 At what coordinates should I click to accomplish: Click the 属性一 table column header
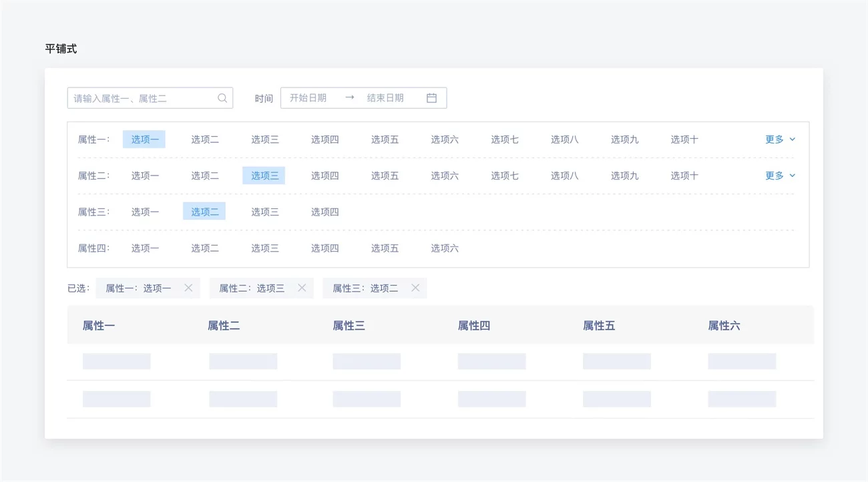click(99, 326)
